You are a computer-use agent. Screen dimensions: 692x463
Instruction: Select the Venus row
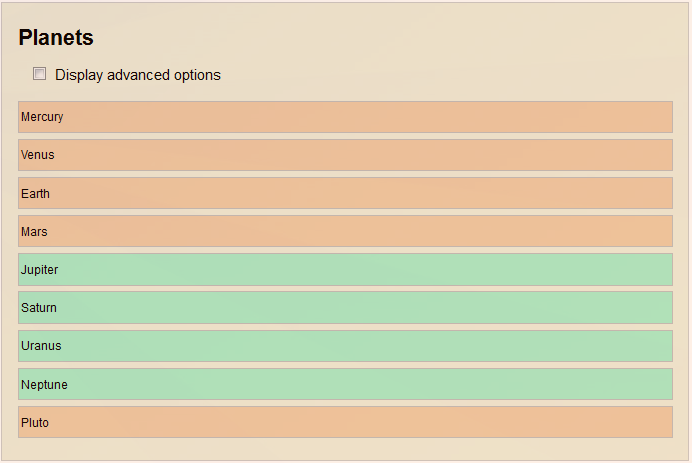[x=345, y=155]
